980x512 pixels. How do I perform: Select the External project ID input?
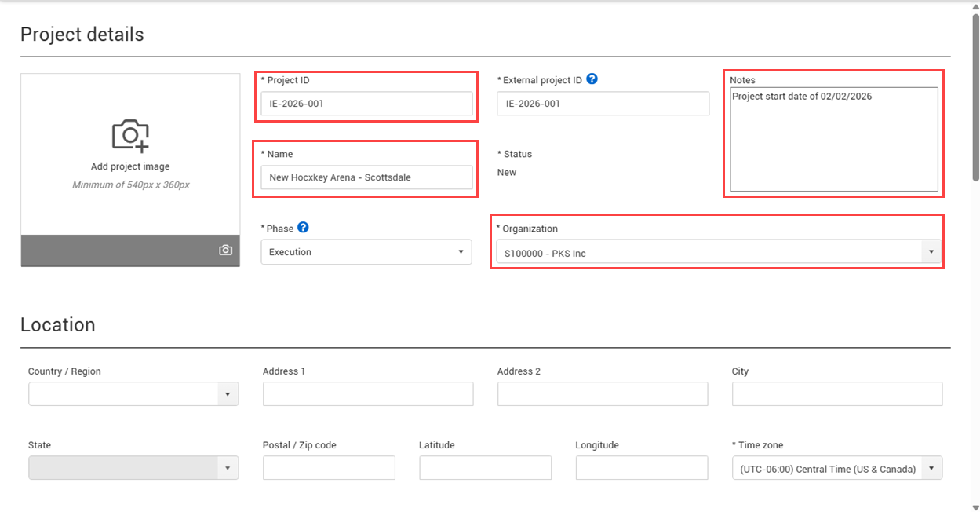603,104
